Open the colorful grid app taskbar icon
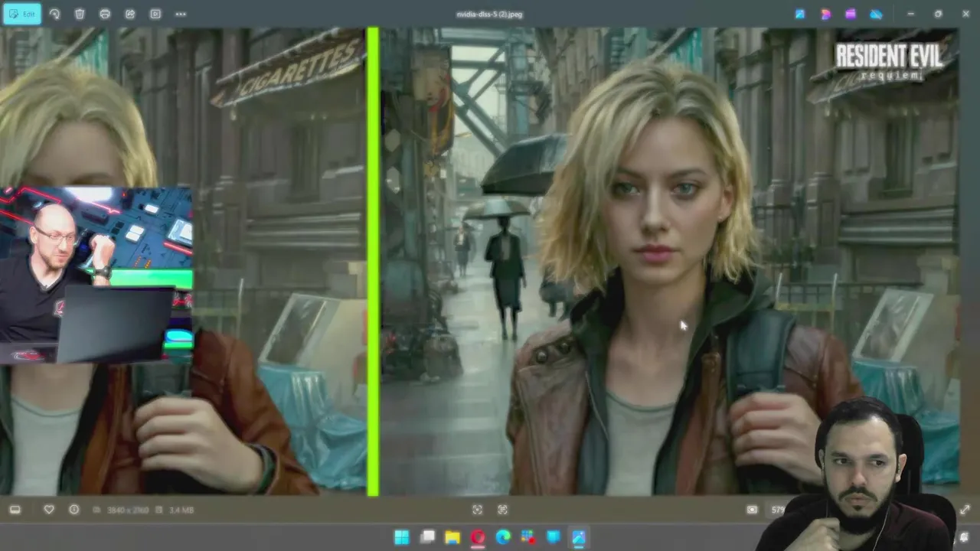 click(x=528, y=537)
